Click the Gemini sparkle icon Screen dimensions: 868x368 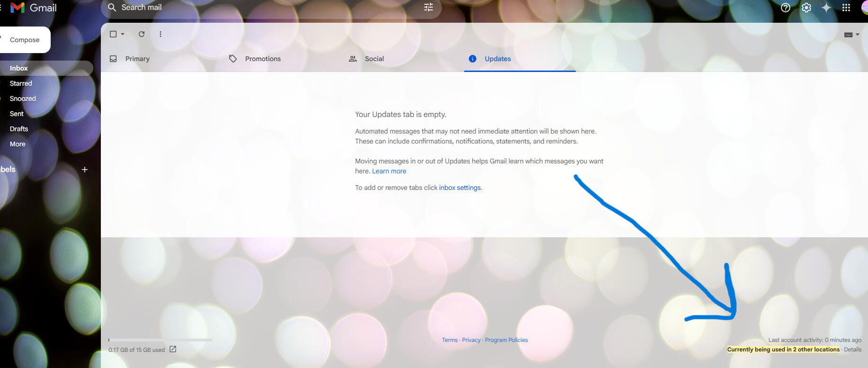coord(826,8)
